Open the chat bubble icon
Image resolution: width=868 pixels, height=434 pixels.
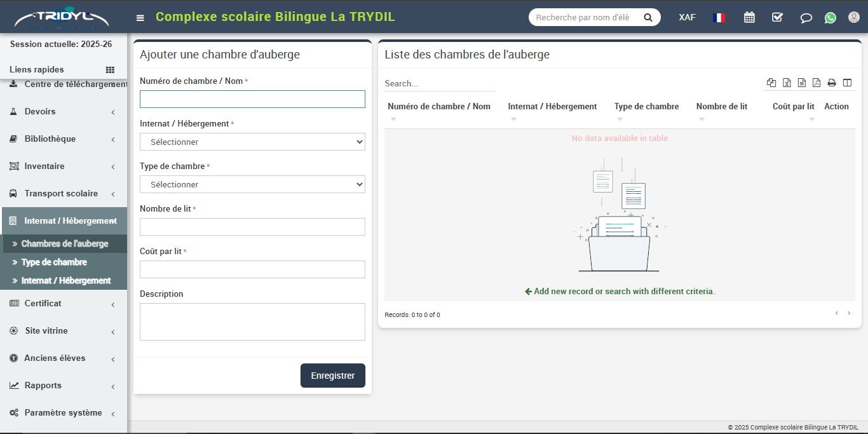point(806,18)
